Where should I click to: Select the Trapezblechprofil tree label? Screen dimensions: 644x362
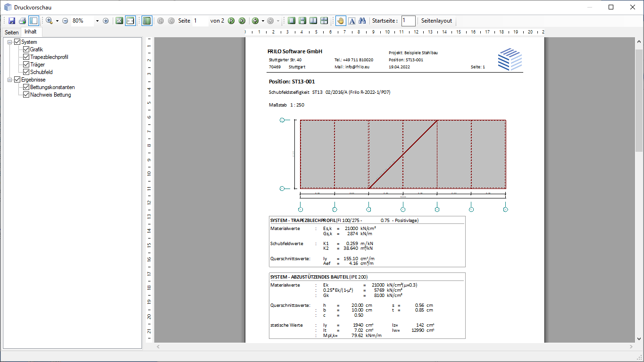coord(50,57)
